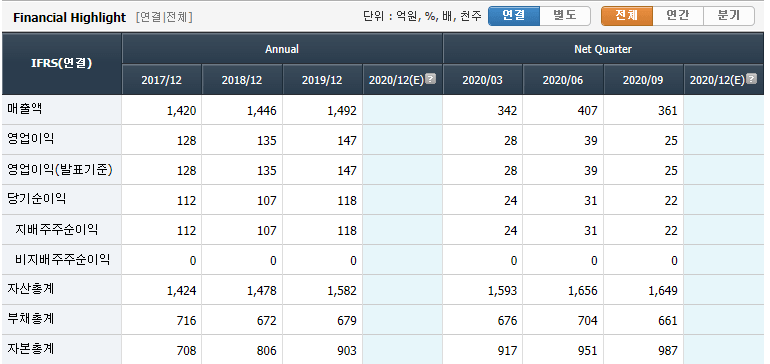The height and width of the screenshot is (364, 770).
Task: Click the help icon beside Net Quarter 2020/12(E)
Action: (751, 79)
